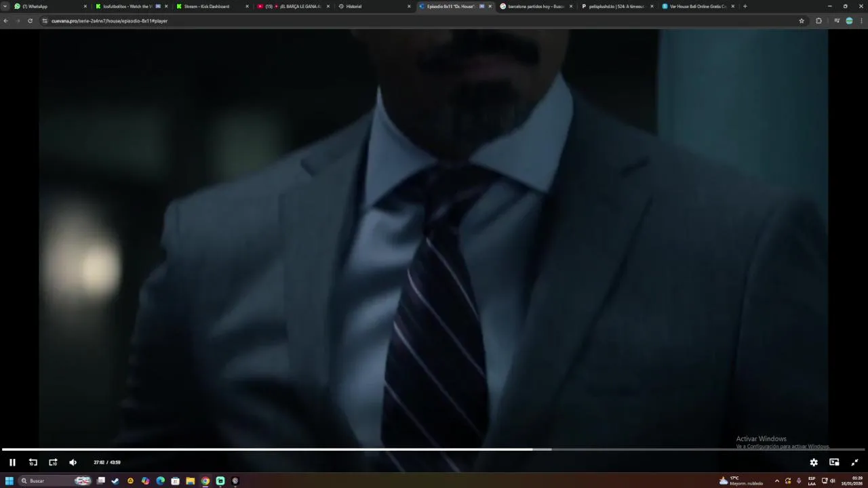The image size is (868, 488).
Task: View site information for cuevana.pro
Action: [x=45, y=21]
